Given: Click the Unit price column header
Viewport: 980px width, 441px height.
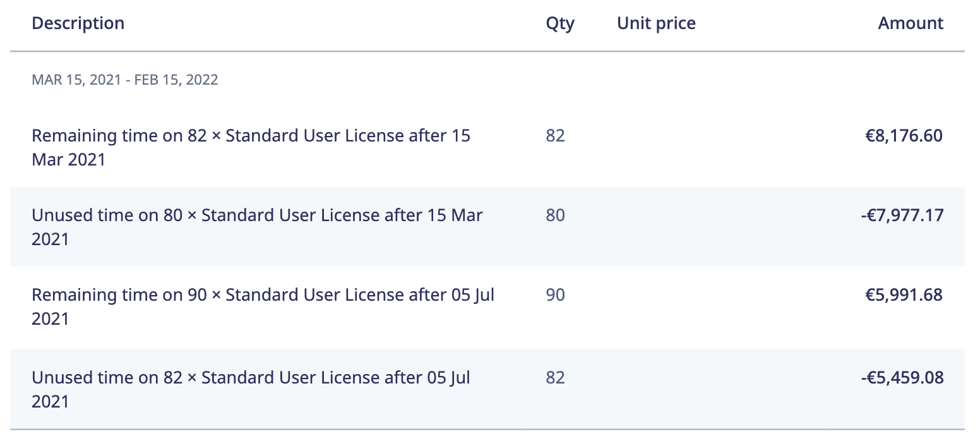Looking at the screenshot, I should point(656,23).
